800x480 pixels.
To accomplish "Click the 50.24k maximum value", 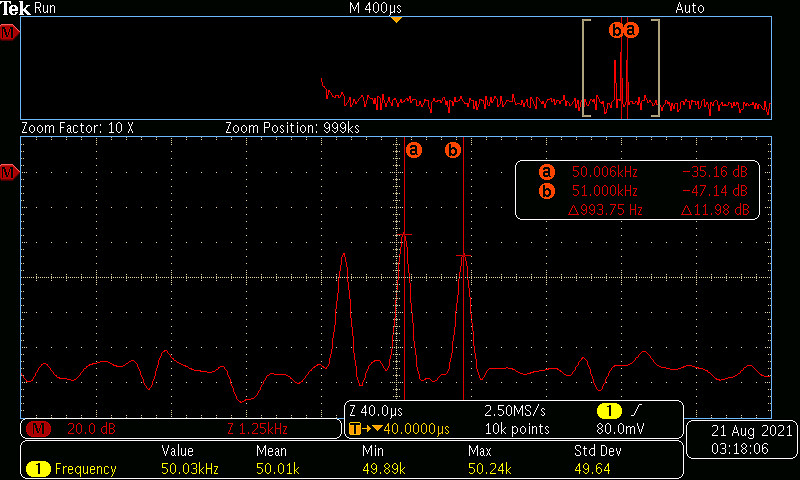I will pos(490,469).
